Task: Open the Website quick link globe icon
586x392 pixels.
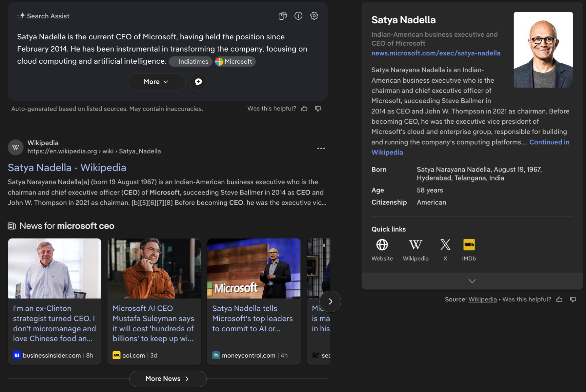Action: coord(382,245)
